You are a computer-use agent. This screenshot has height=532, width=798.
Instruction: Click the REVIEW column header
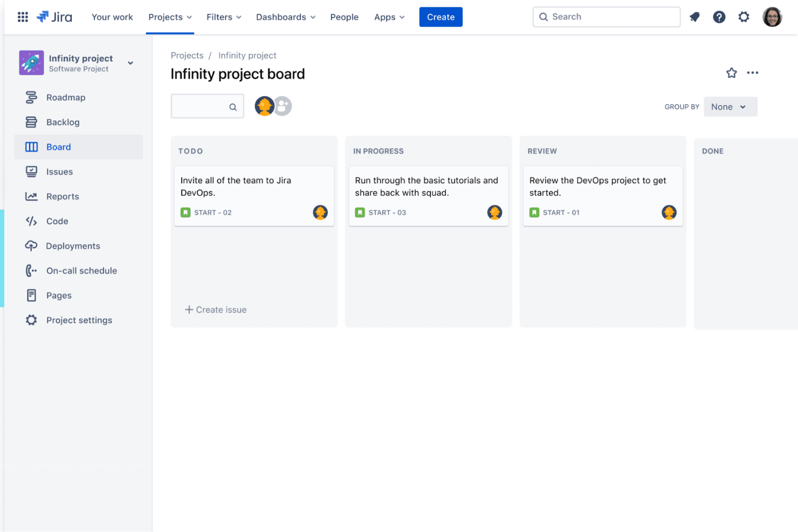542,151
